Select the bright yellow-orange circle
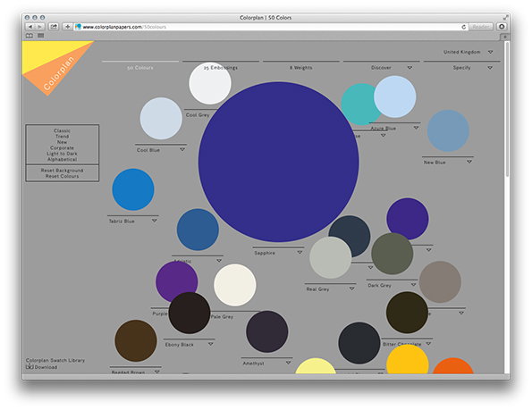This screenshot has height=410, width=532. coord(408,360)
